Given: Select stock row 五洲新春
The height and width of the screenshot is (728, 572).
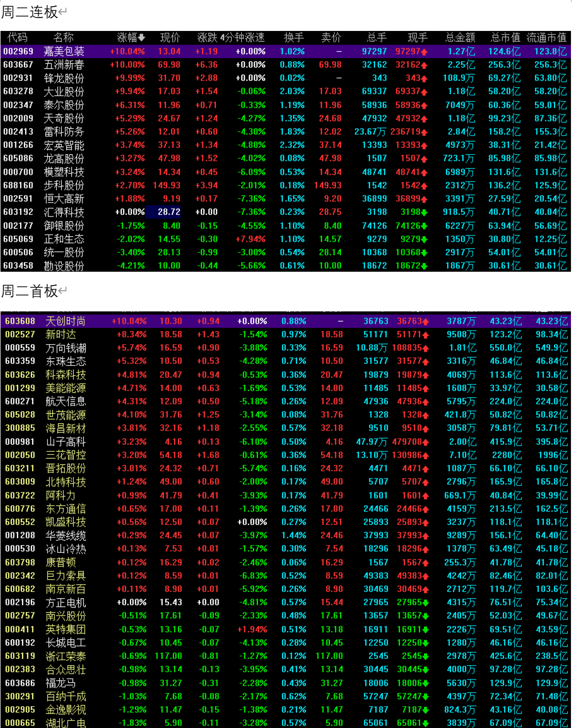Looking at the screenshot, I should [x=285, y=65].
